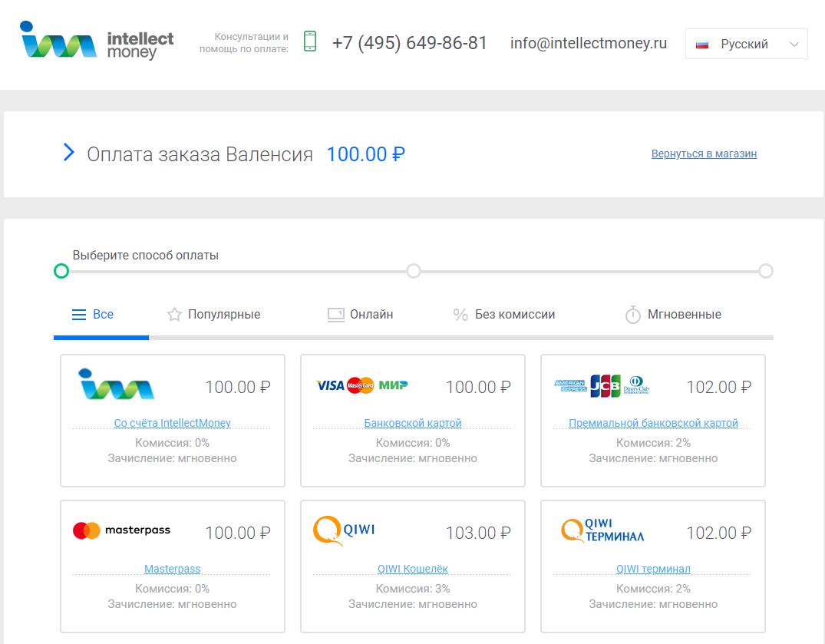Viewport: 825px width, 644px height.
Task: Click the info@intellectmoney.ru email address
Action: (588, 43)
